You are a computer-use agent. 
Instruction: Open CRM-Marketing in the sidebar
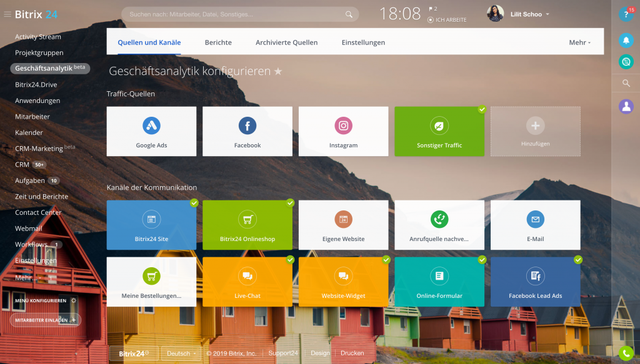click(45, 149)
